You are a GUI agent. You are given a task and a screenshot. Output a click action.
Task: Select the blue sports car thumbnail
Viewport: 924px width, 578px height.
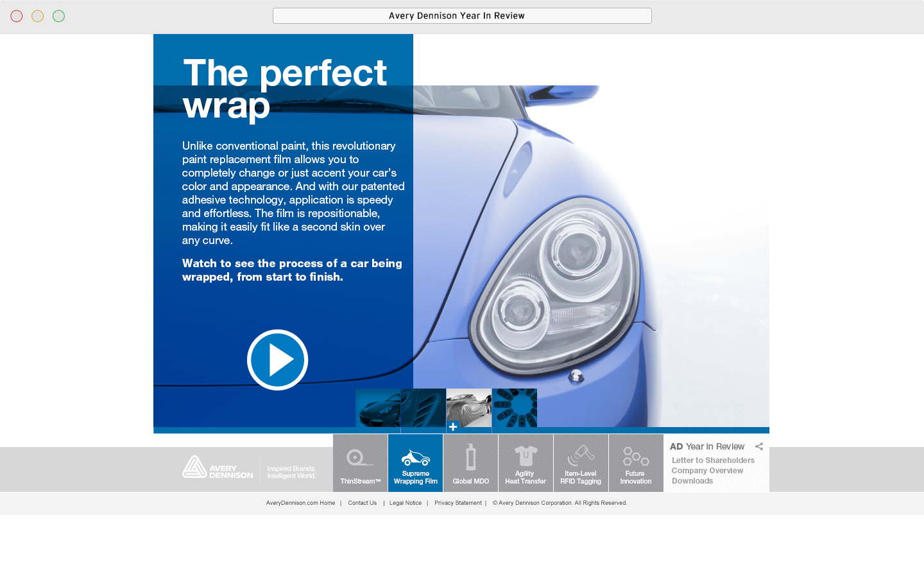pyautogui.click(x=377, y=408)
